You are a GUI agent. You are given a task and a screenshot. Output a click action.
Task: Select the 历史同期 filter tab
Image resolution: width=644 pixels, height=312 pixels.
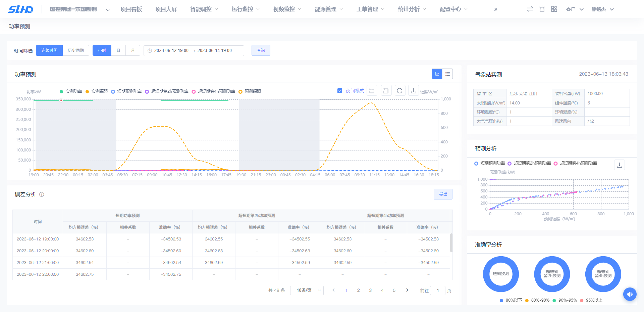(x=76, y=50)
